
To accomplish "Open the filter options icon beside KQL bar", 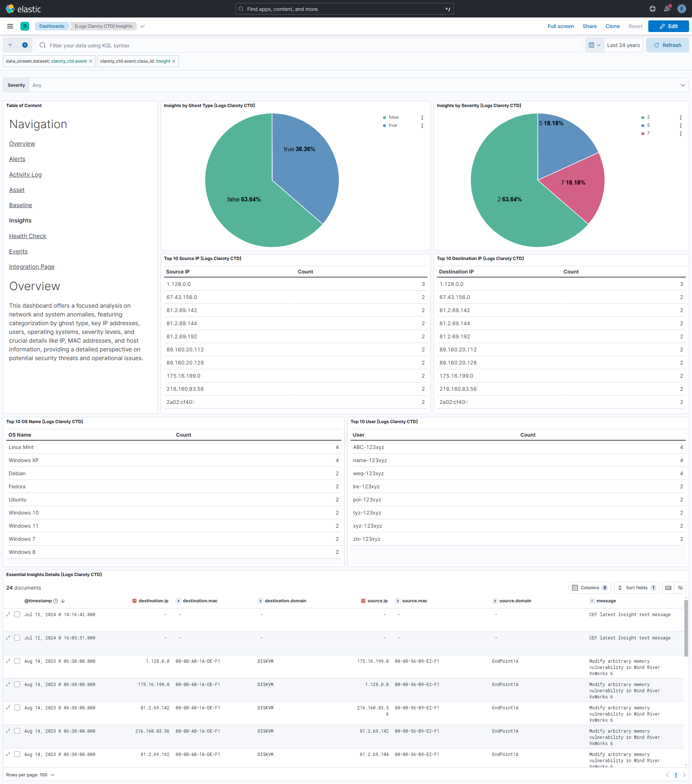I will coord(10,45).
